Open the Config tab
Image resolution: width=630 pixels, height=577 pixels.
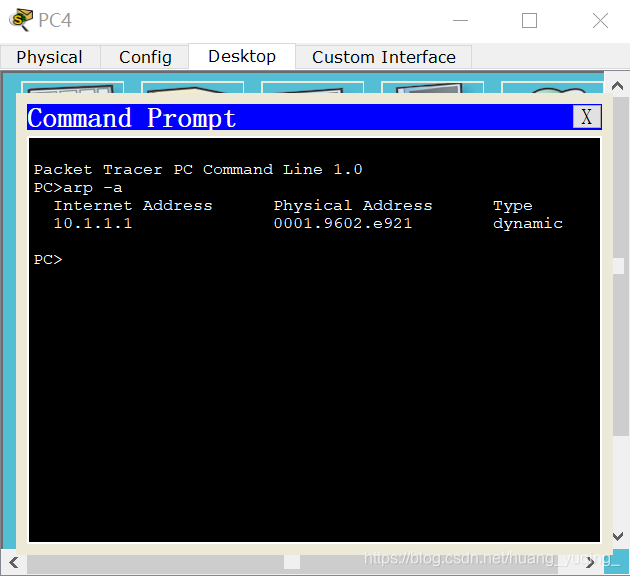click(x=145, y=57)
